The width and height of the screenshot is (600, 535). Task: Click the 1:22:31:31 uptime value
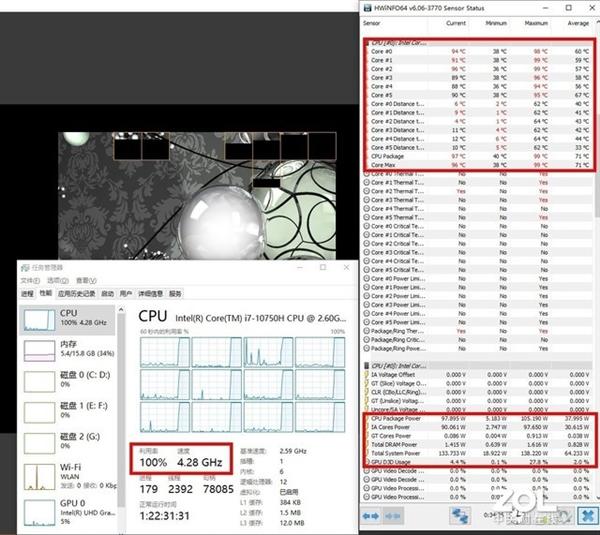tap(165, 516)
